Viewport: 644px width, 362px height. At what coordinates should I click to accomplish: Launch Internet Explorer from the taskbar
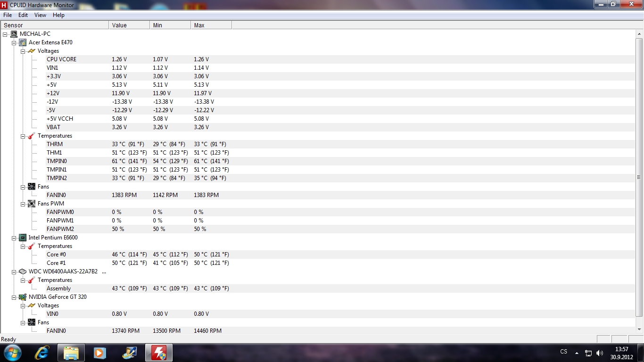(x=42, y=353)
